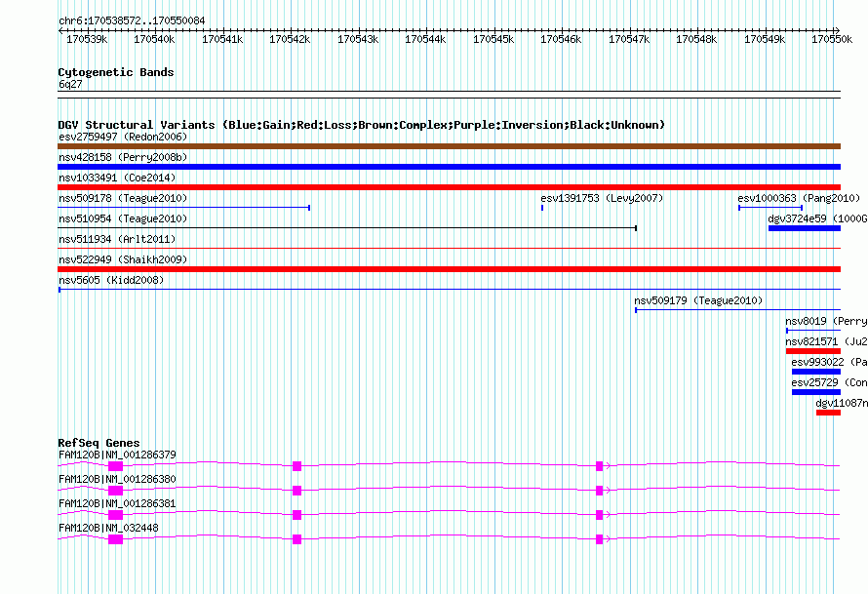This screenshot has height=594, width=868.
Task: Select first exon of NM_032448 transcript
Action: [116, 539]
